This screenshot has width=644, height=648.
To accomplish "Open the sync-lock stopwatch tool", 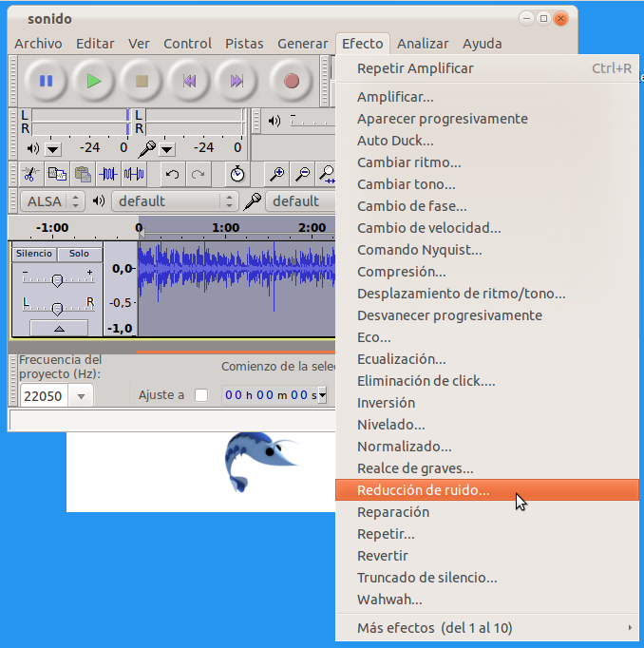I will tap(237, 174).
